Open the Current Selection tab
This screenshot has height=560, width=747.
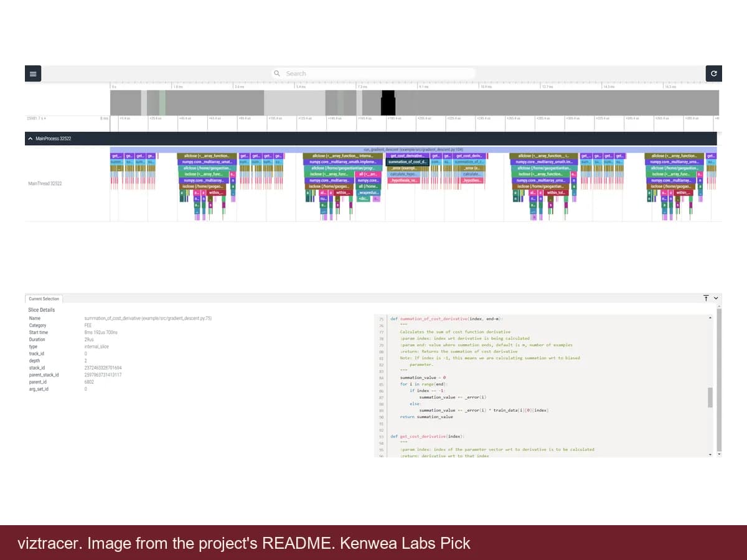coord(44,299)
